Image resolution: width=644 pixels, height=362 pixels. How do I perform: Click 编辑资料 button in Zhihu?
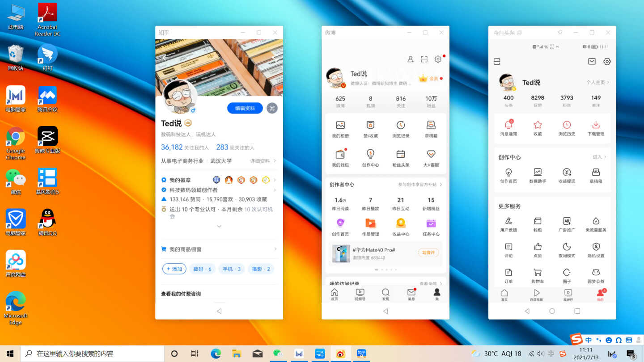[245, 108]
